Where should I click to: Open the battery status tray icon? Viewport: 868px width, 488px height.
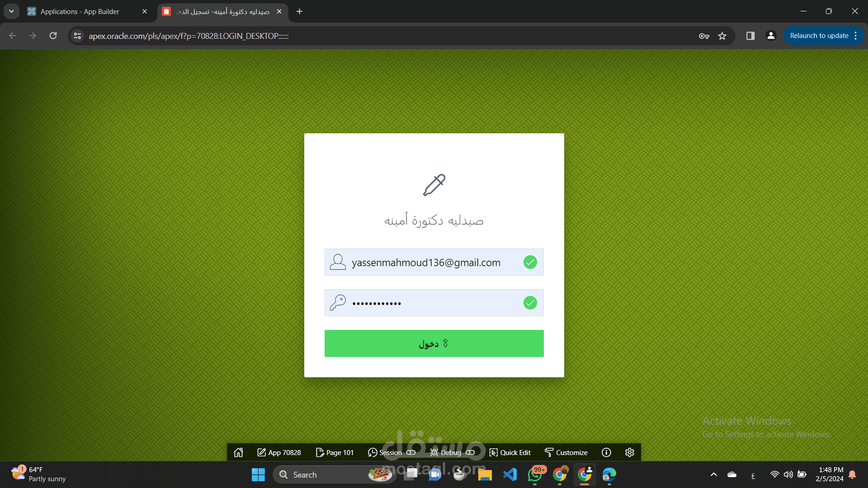[802, 474]
